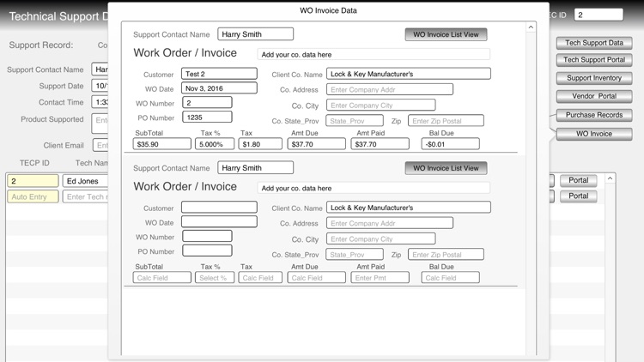Edit Client Co. Name in first invoice

coord(409,74)
